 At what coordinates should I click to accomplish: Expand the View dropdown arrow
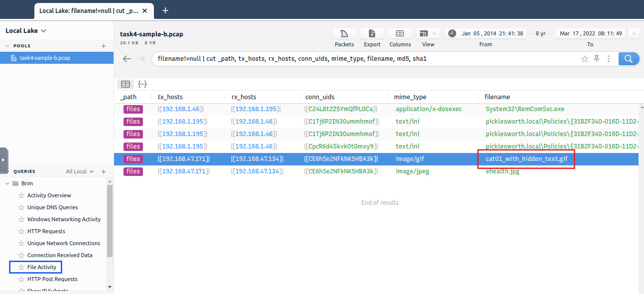[x=434, y=33]
